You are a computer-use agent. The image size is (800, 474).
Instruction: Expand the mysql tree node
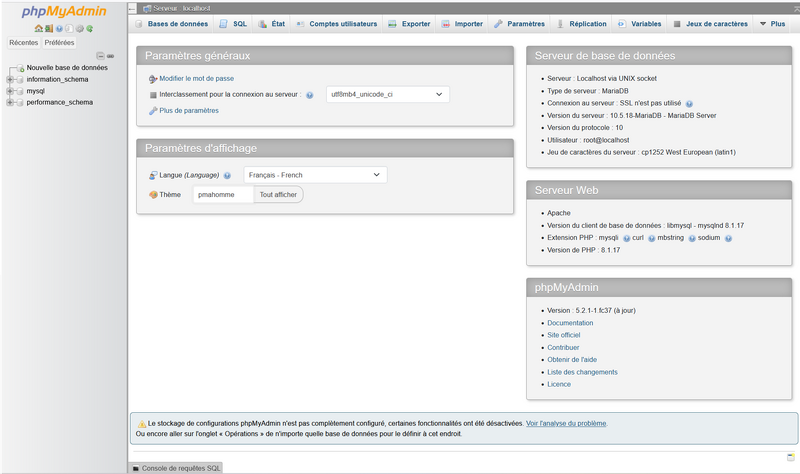[x=10, y=91]
